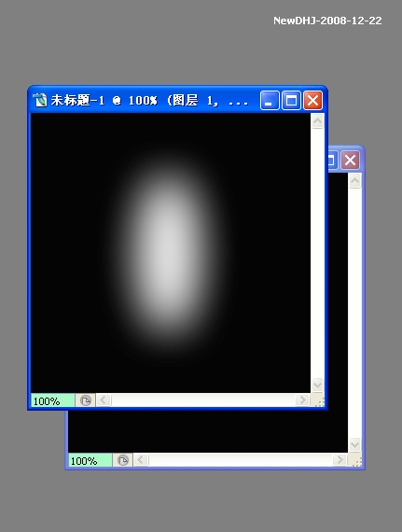This screenshot has height=532, width=402.
Task: Click the zoom field showing 100% in the front window
Action: point(52,400)
